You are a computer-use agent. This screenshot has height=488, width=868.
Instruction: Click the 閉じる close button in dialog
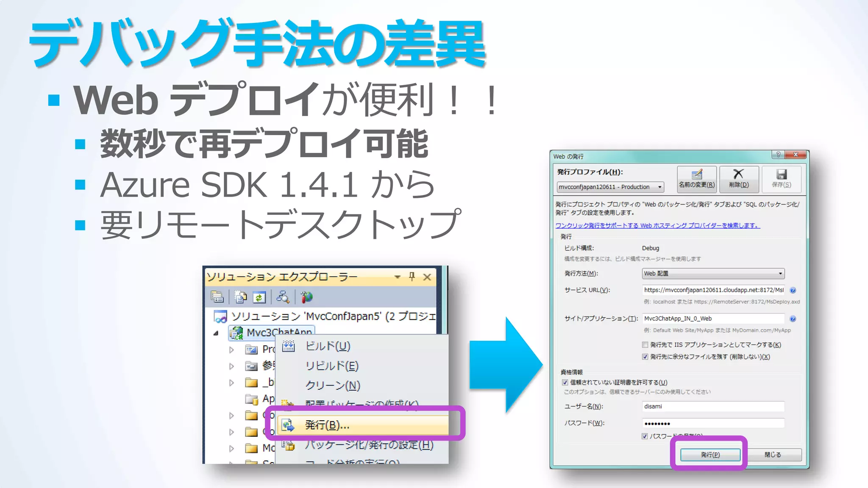pos(773,455)
